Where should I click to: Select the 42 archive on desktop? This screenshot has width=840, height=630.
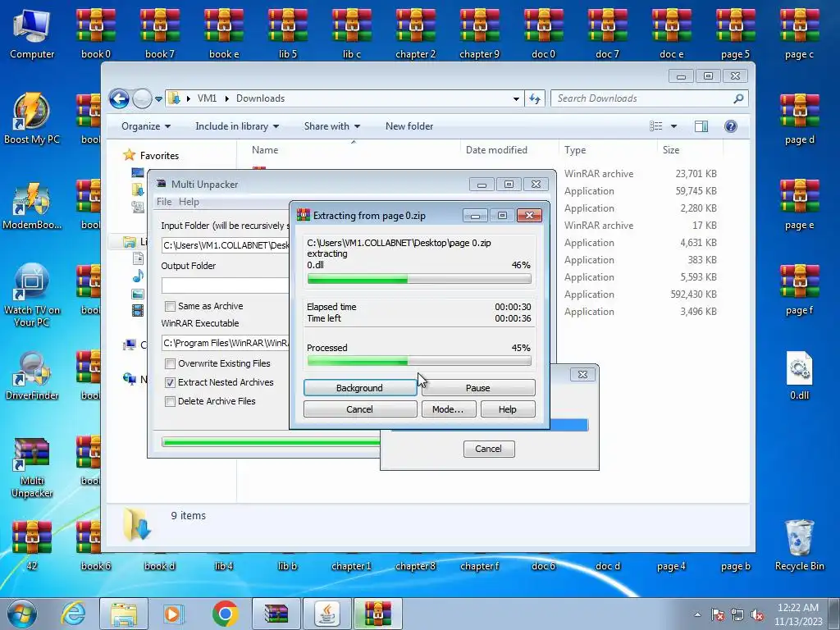(32, 545)
